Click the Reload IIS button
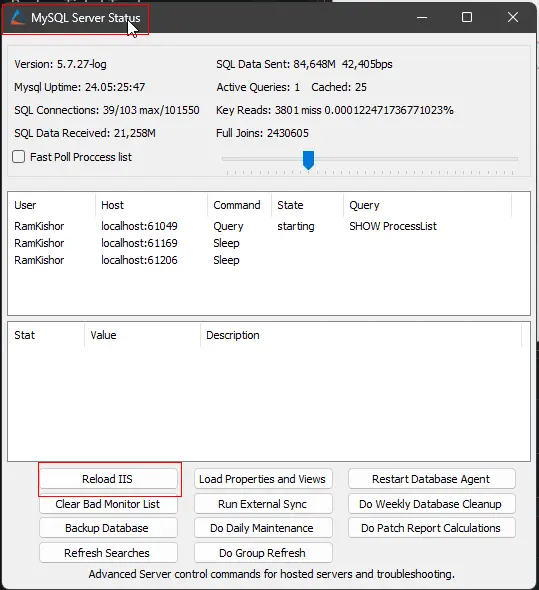This screenshot has height=590, width=539. point(108,479)
